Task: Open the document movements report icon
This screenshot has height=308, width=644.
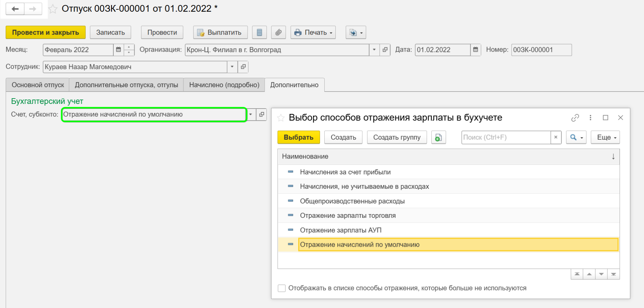Action: pyautogui.click(x=259, y=33)
